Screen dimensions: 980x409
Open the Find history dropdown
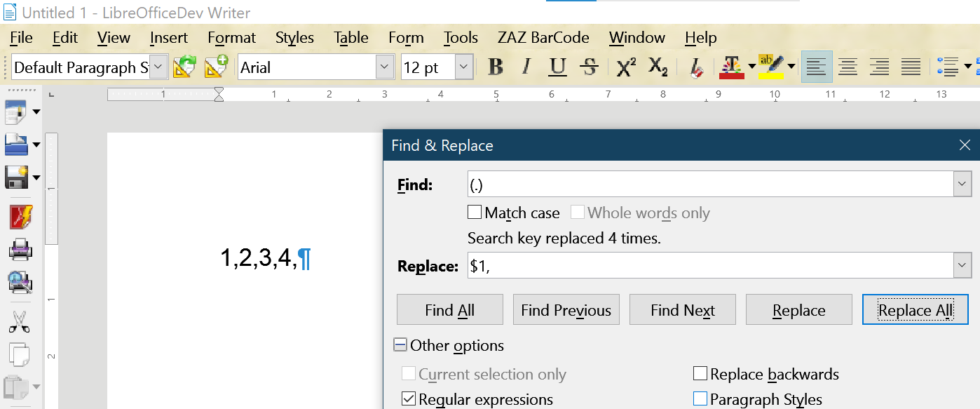(x=962, y=184)
